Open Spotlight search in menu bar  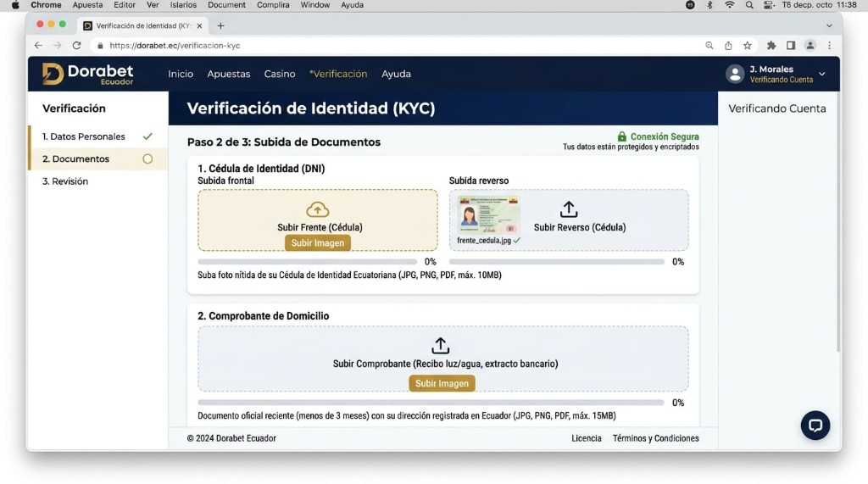pos(749,5)
